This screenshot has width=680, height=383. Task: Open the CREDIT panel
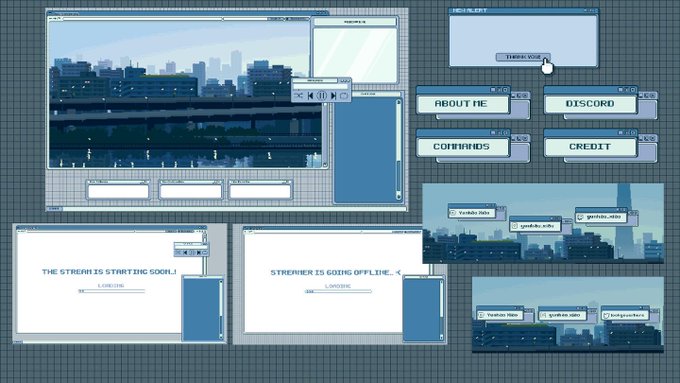click(x=590, y=147)
